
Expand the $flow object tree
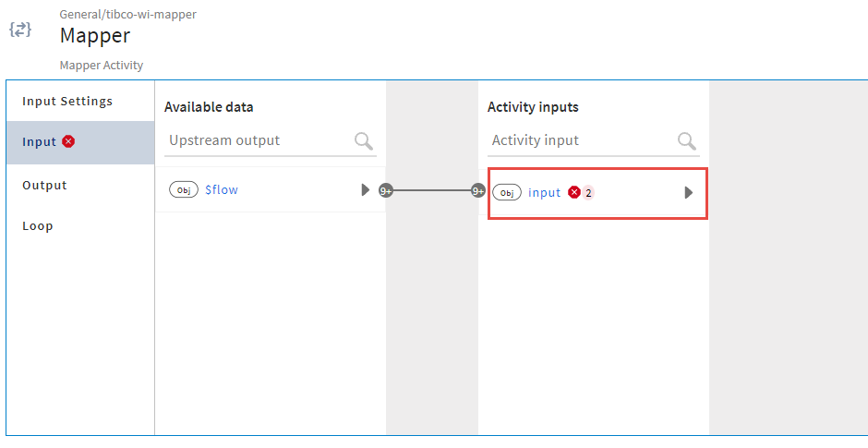pyautogui.click(x=366, y=189)
